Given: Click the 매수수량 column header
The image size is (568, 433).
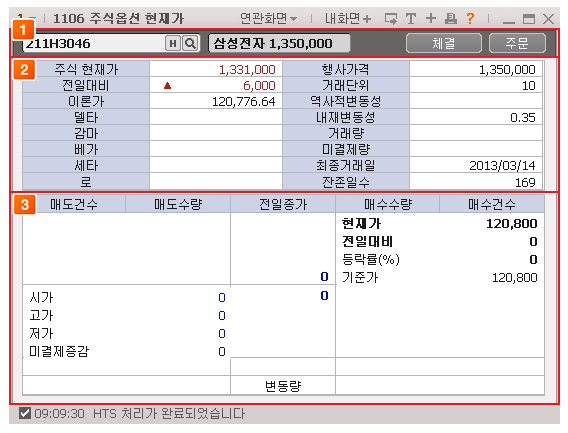Looking at the screenshot, I should pos(388,204).
